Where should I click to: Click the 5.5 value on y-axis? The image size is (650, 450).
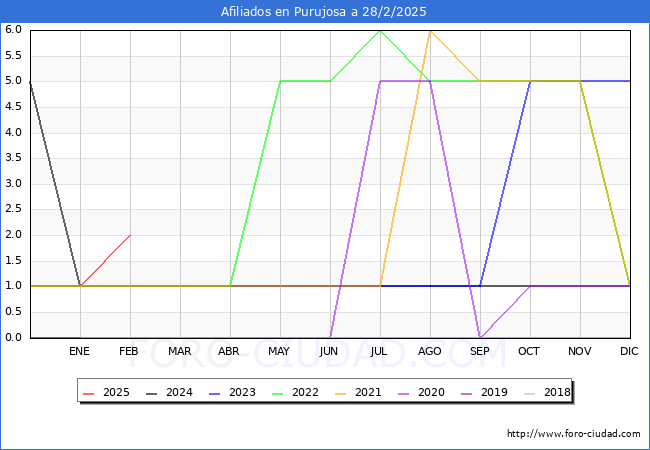(13, 56)
